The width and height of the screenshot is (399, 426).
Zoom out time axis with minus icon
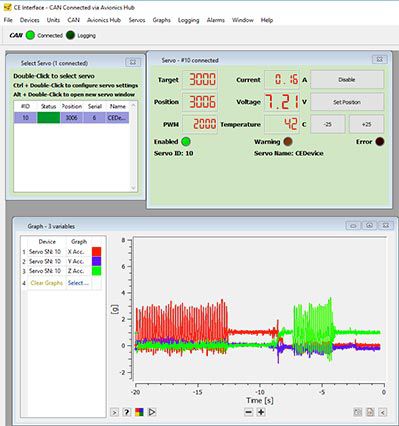(x=249, y=412)
